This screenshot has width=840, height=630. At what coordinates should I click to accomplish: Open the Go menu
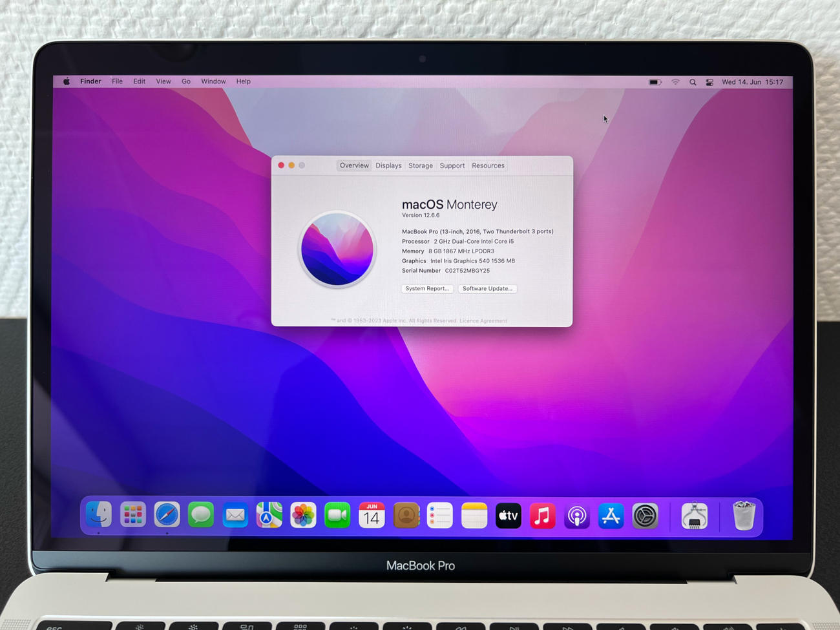click(x=186, y=81)
